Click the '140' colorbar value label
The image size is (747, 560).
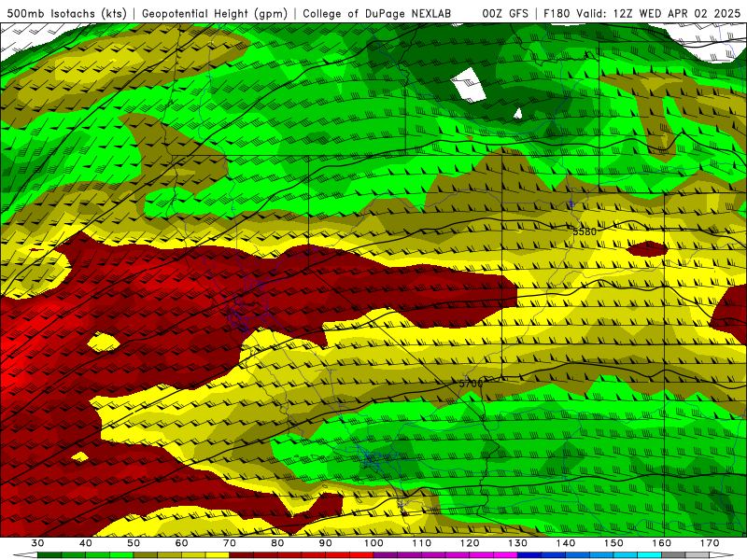coord(566,543)
